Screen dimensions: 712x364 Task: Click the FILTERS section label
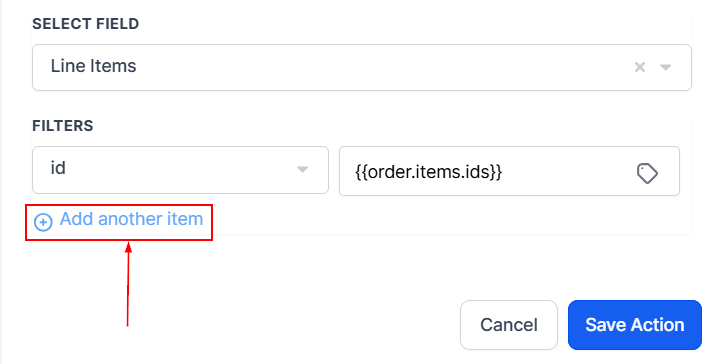point(63,126)
